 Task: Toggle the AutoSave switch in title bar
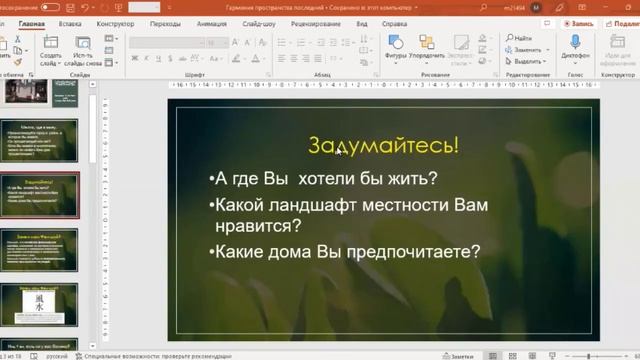pyautogui.click(x=50, y=7)
